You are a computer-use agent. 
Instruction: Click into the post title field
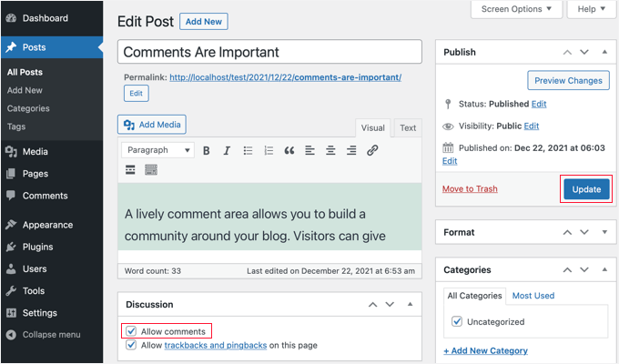(269, 52)
